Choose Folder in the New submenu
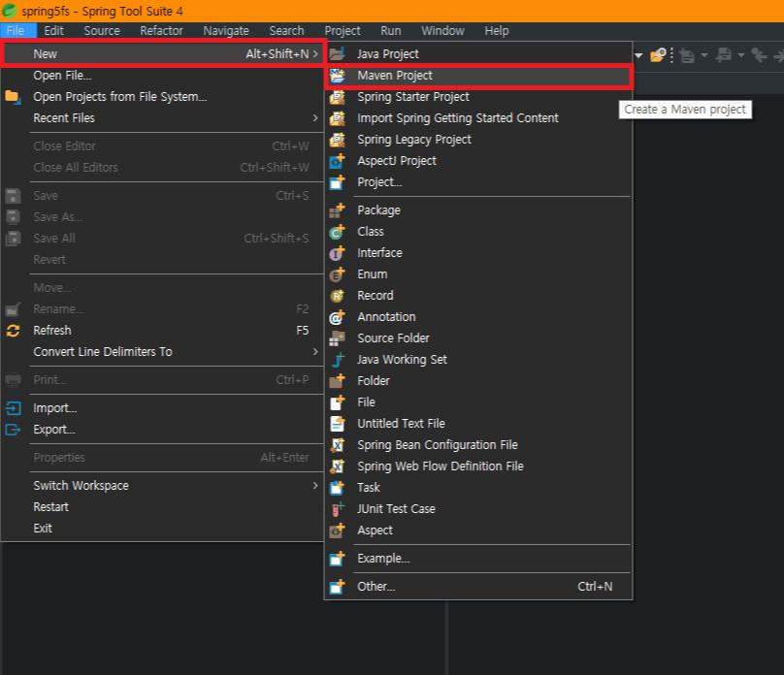Screen dimensions: 784x675 (478, 381)
